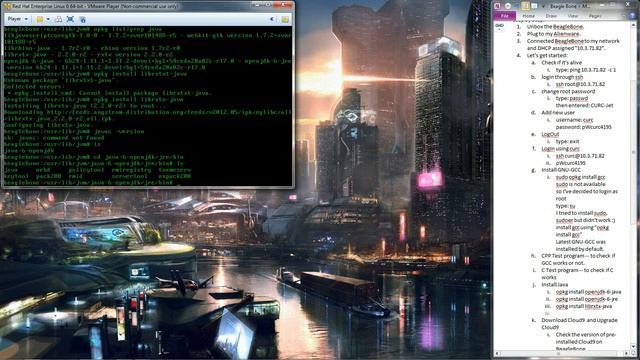
Task: Click the horizontal scrollbar right arrow in OneNote
Action: click(x=627, y=353)
